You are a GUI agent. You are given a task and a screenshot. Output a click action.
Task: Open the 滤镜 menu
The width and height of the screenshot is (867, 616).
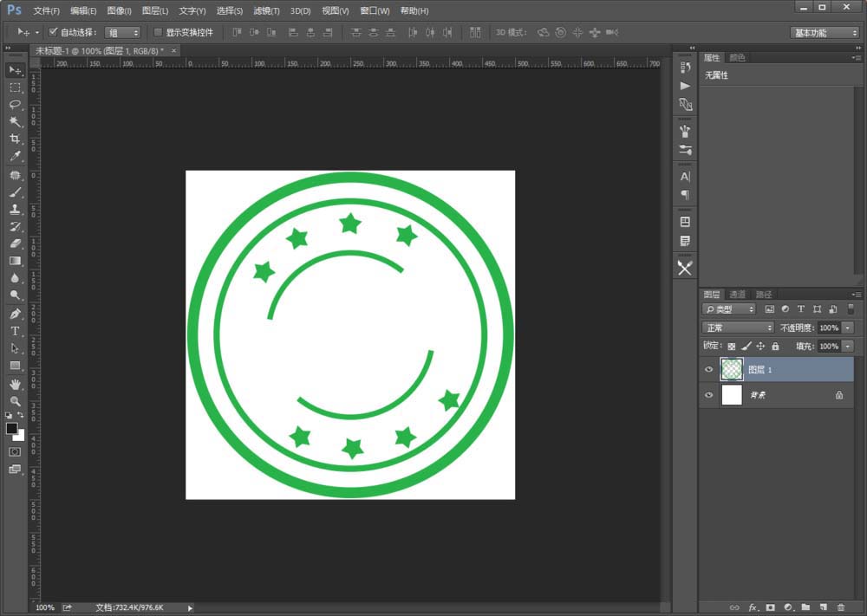click(x=266, y=10)
